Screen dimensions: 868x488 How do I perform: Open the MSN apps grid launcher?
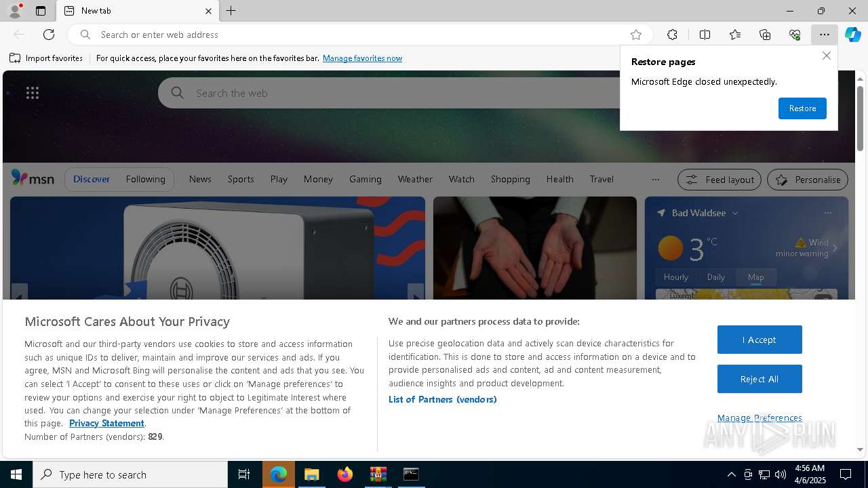tap(33, 93)
